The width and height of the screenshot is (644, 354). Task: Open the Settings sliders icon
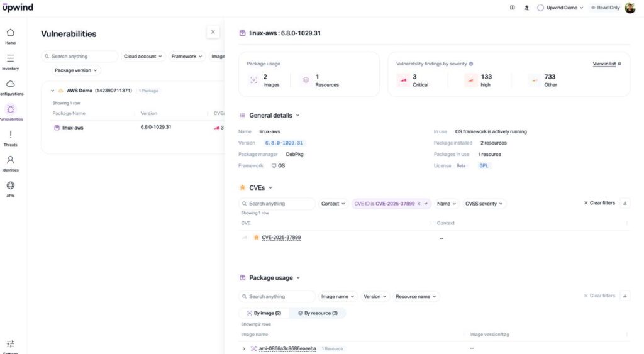[x=11, y=344]
